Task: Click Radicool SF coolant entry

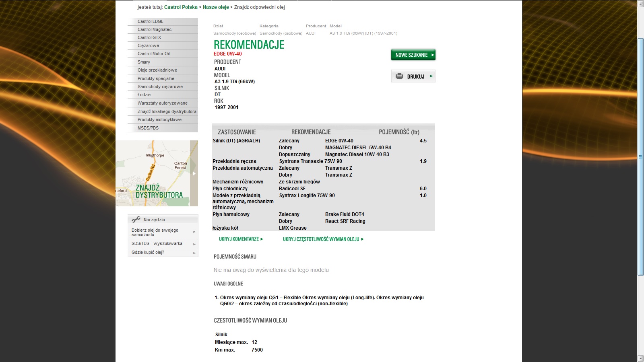Action: coord(292,189)
